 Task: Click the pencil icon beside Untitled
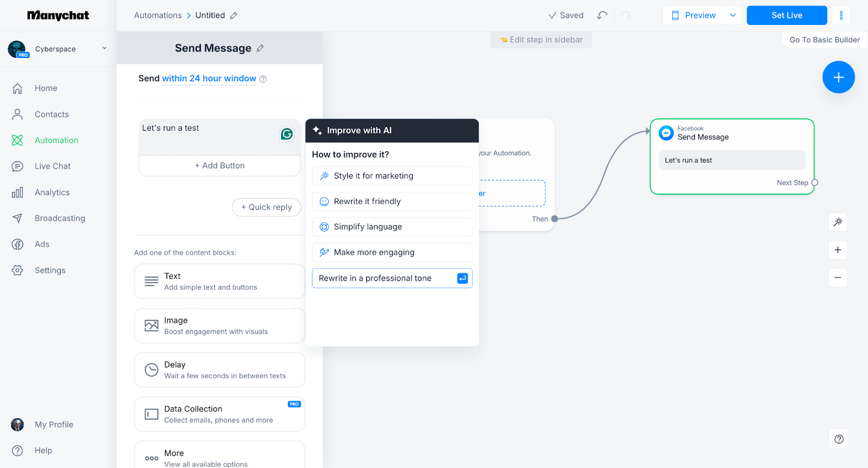point(233,16)
